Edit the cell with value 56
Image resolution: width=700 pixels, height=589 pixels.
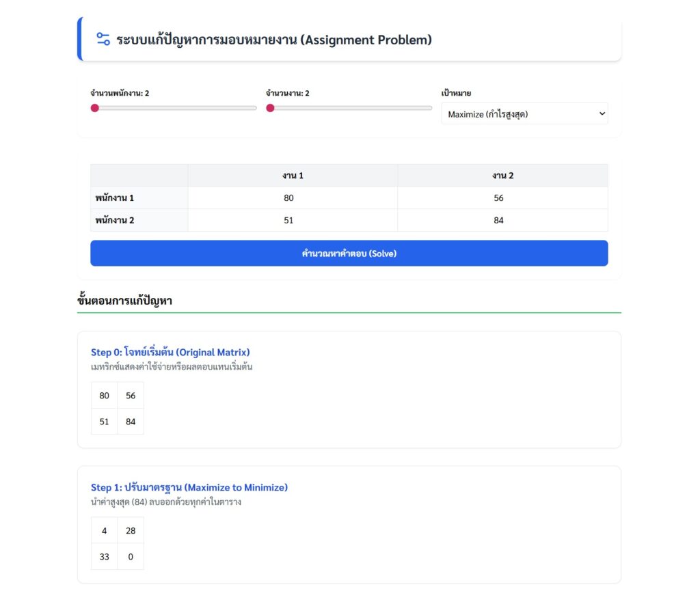pos(502,198)
